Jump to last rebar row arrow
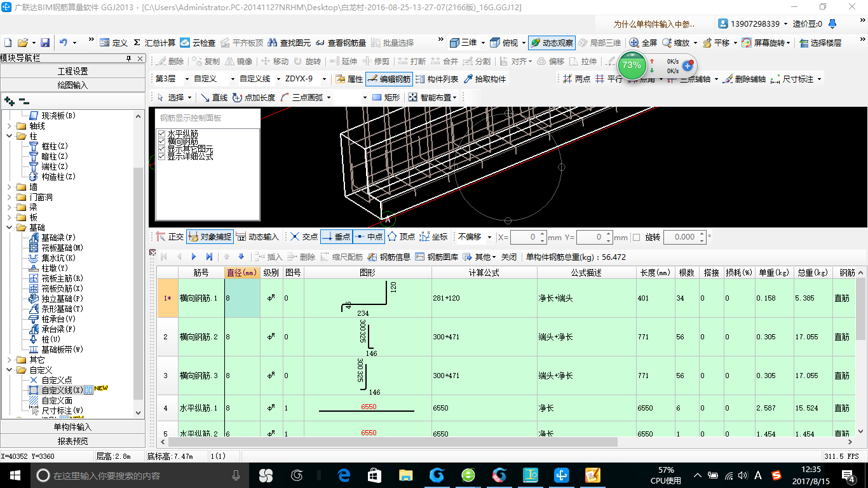The width and height of the screenshot is (868, 488). (209, 257)
